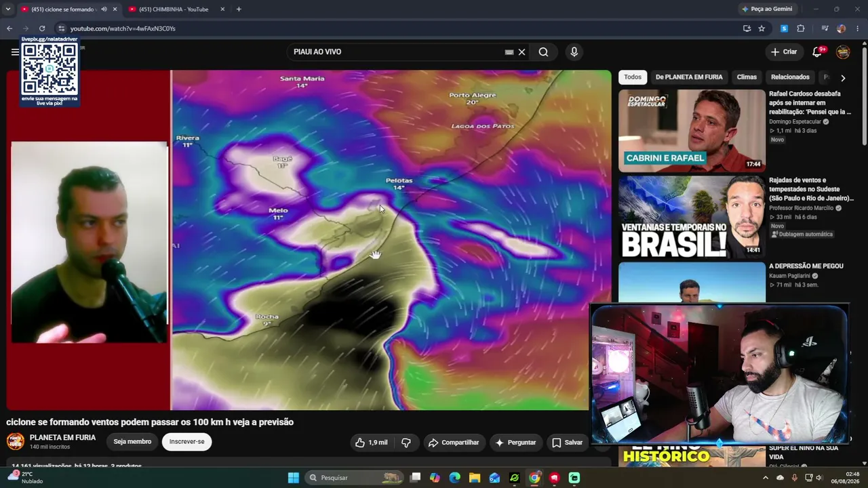Open A DEPRESSÃO ME PEGOU video title
This screenshot has width=868, height=488.
point(806,266)
